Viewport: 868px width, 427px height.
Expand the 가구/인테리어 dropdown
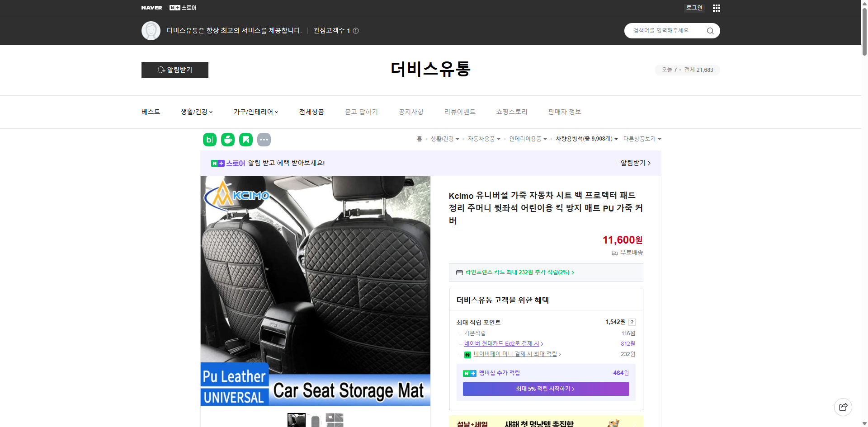pos(255,112)
